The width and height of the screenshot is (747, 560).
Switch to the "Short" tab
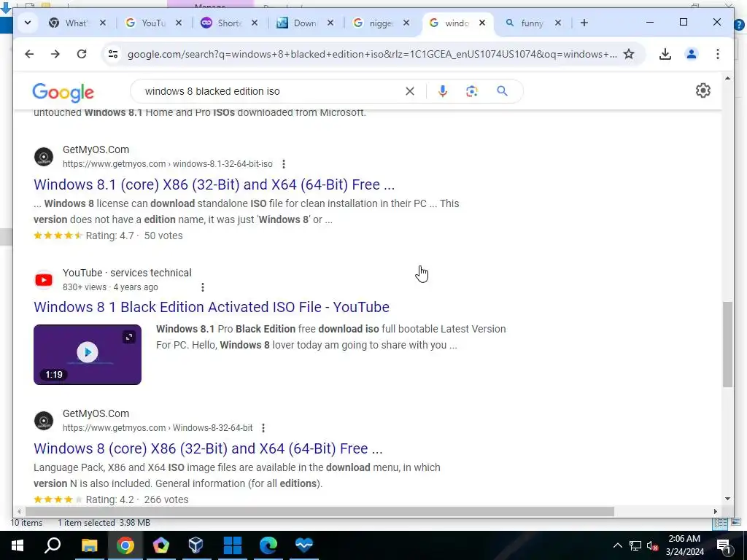click(230, 23)
